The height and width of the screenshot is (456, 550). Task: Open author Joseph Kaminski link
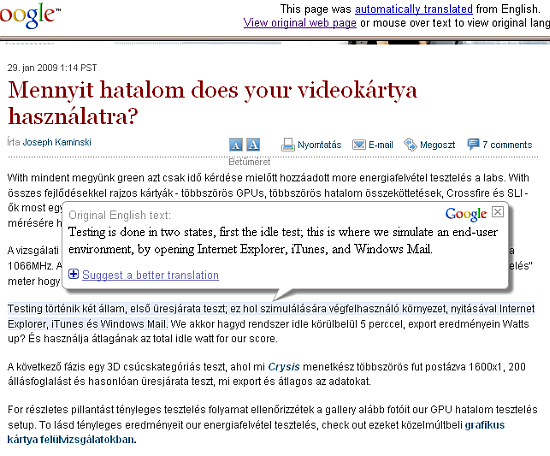(x=57, y=142)
